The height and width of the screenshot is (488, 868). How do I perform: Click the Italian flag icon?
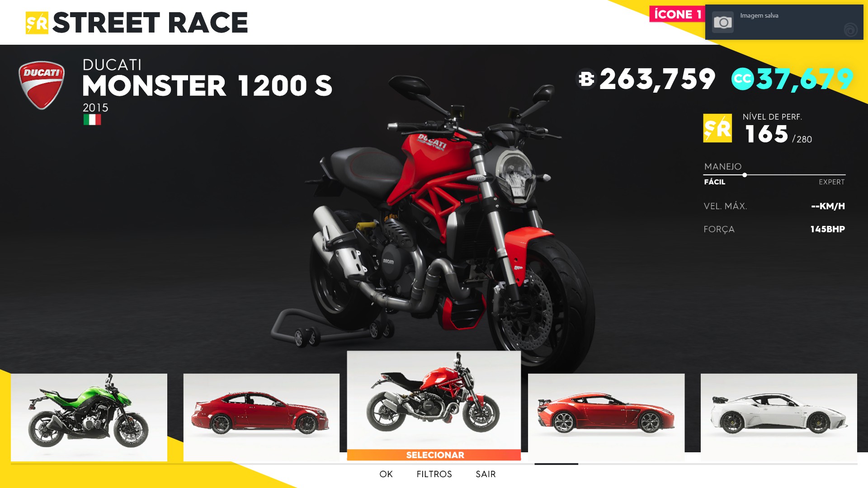coord(92,120)
